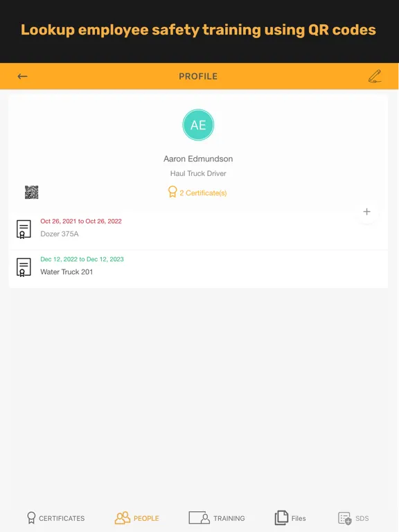Switch to the PEOPLE tab

tap(136, 518)
